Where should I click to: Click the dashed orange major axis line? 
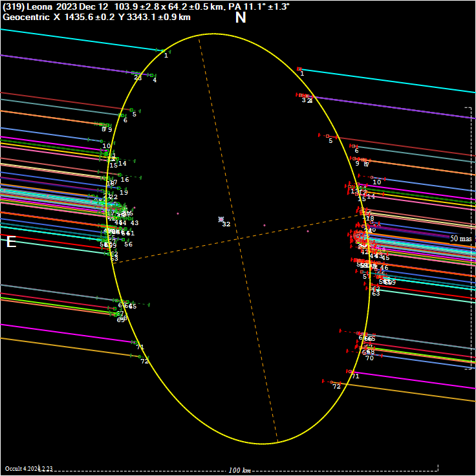pyautogui.click(x=238, y=239)
